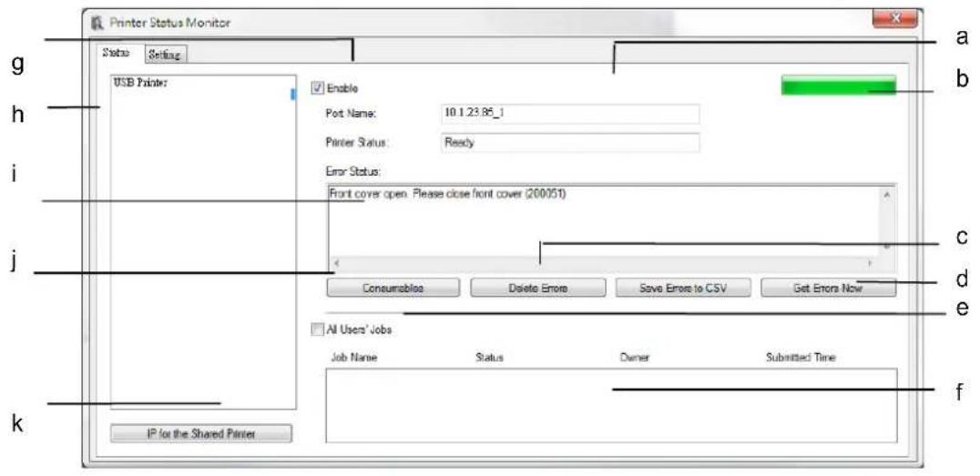
Task: Toggle the Enable checkbox
Action: coord(317,89)
